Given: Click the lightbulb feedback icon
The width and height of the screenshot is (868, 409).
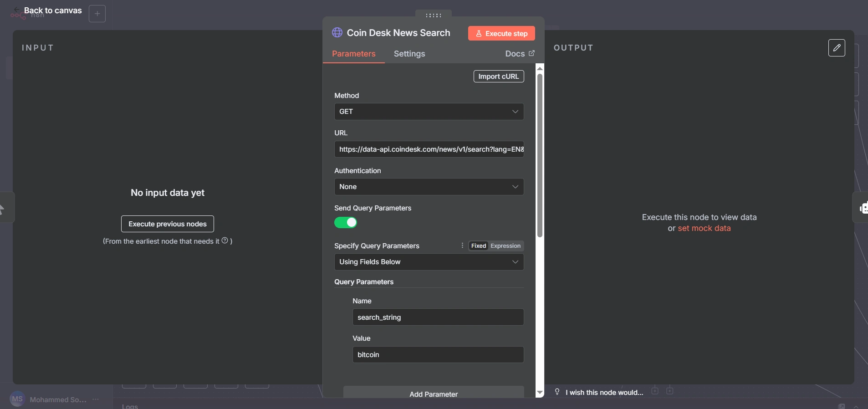Looking at the screenshot, I should pyautogui.click(x=557, y=392).
